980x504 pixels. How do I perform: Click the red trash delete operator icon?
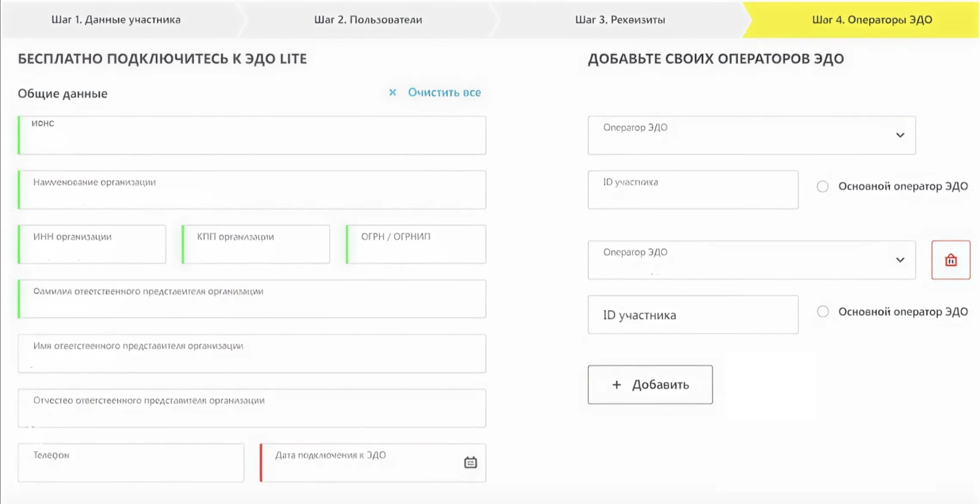pyautogui.click(x=950, y=260)
